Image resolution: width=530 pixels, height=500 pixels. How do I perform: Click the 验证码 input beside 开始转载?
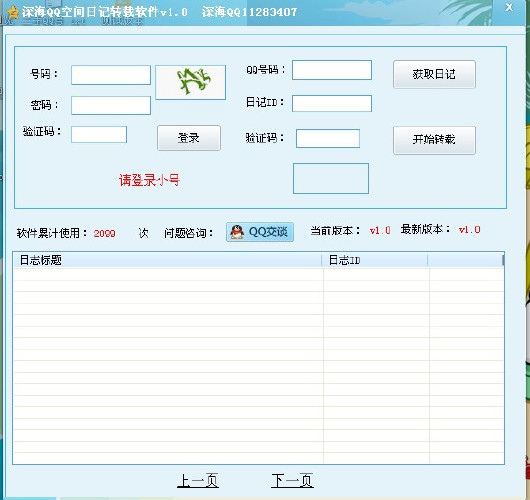328,138
